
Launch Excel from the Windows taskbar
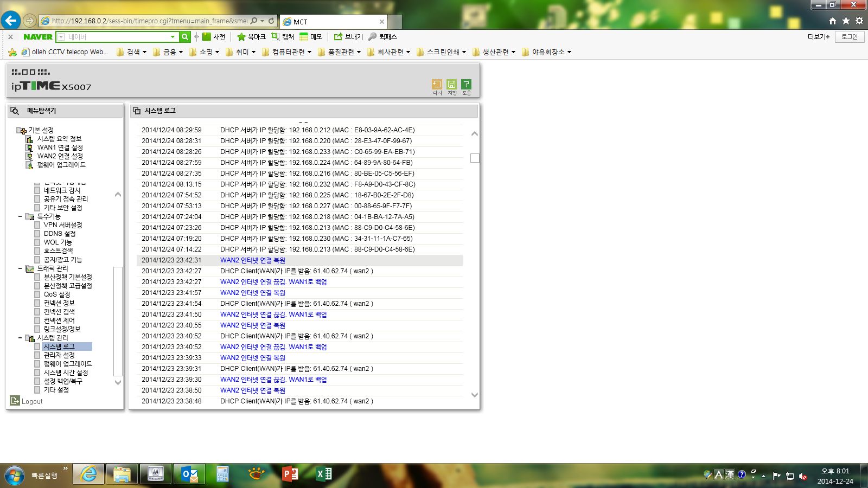323,474
